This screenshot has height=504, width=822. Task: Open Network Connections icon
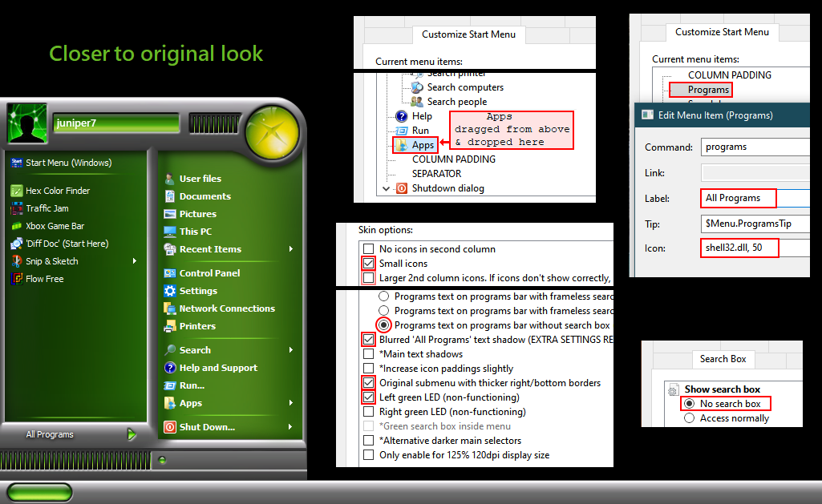pos(170,308)
